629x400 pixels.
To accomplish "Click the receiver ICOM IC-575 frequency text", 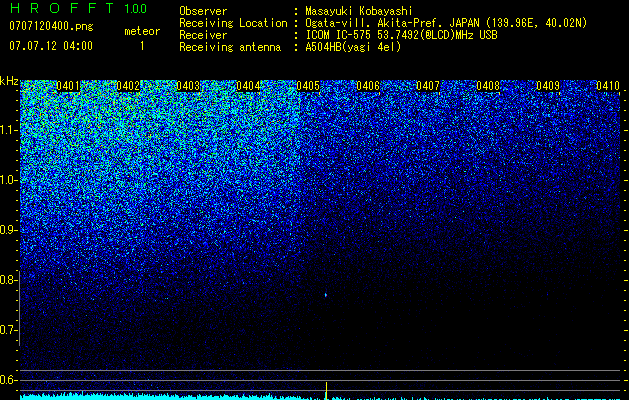I will click(402, 35).
